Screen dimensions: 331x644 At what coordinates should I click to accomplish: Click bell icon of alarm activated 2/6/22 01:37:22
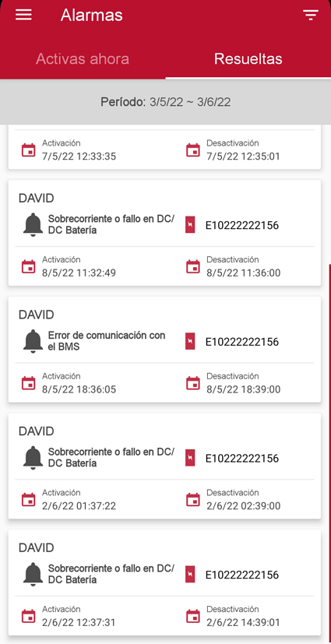33,458
